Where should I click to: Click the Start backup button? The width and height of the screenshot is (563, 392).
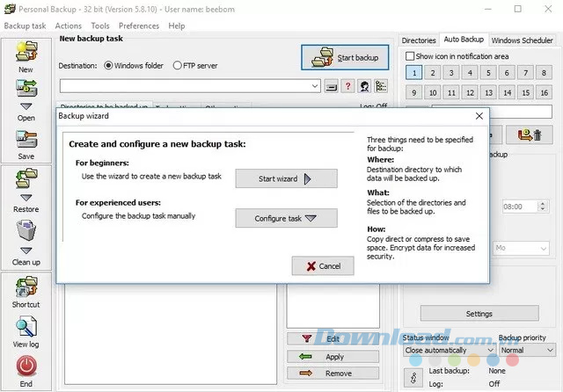point(345,57)
